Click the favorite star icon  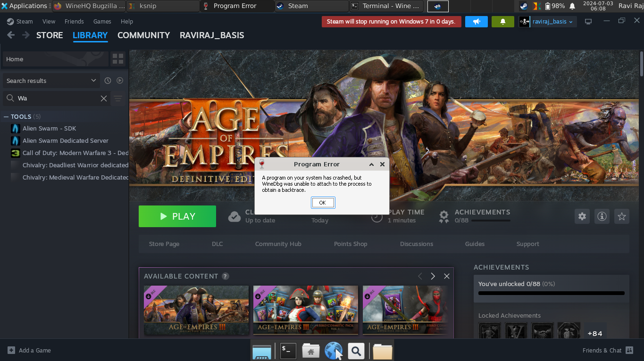622,216
